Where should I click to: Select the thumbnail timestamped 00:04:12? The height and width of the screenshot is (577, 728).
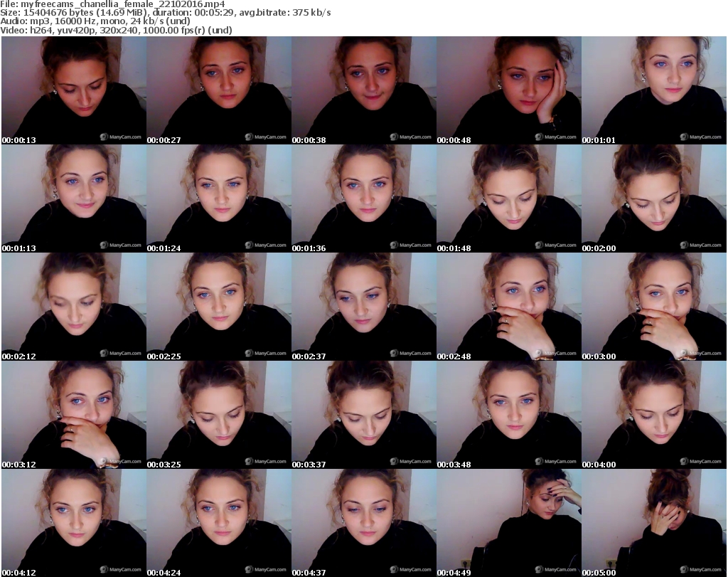(x=74, y=523)
